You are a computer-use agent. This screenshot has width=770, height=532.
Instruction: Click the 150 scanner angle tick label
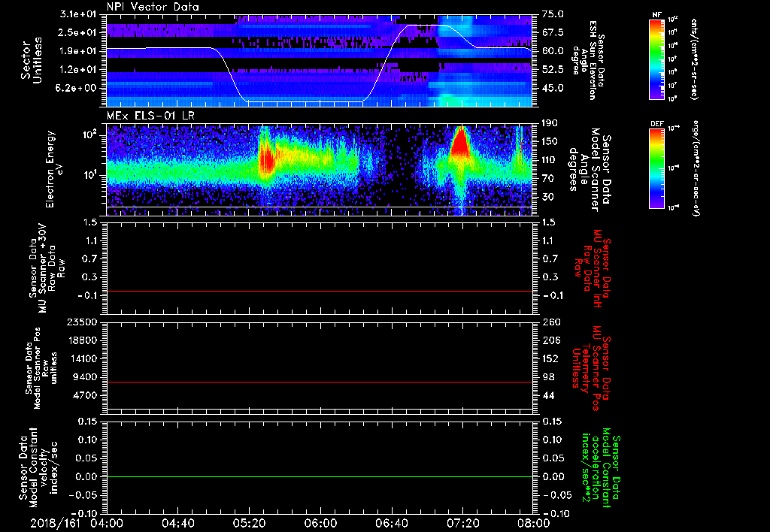point(550,142)
